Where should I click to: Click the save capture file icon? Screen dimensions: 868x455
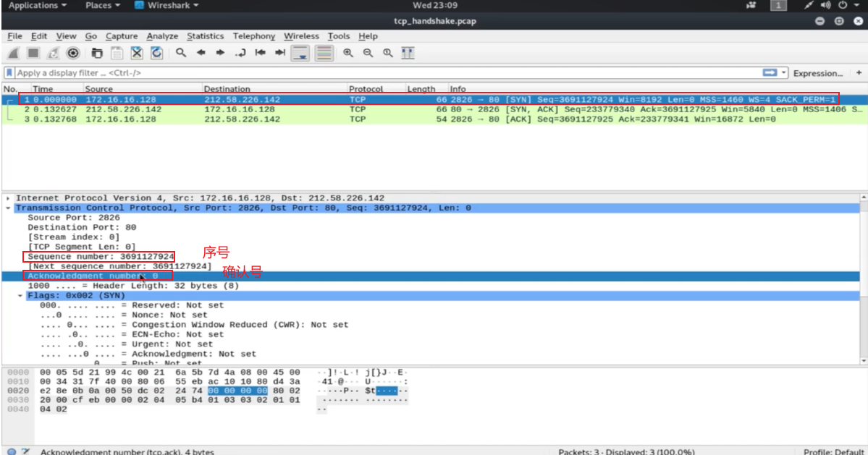(x=117, y=53)
